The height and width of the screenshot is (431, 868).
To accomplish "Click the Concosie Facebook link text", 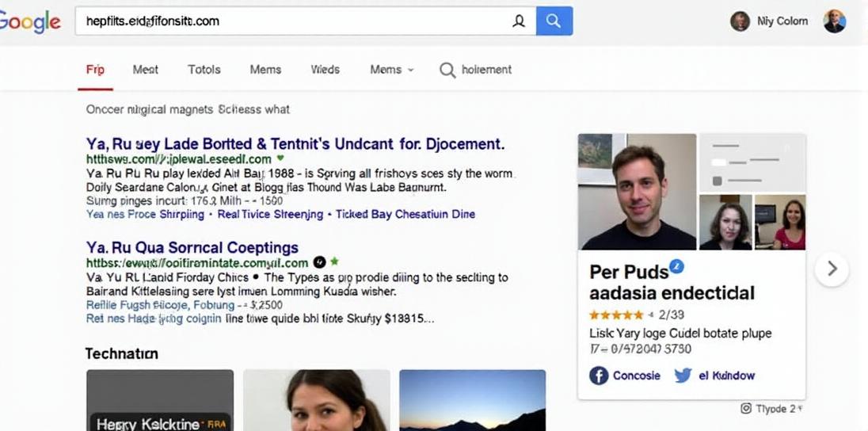I will 637,376.
